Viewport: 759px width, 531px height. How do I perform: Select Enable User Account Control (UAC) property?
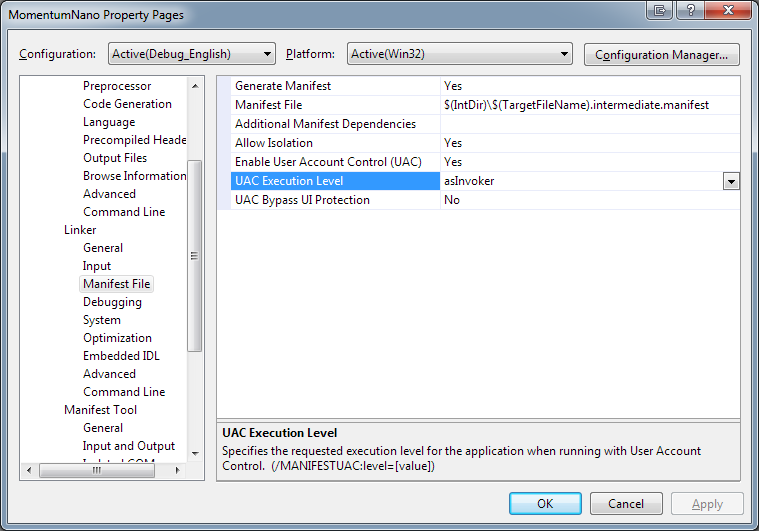328,162
